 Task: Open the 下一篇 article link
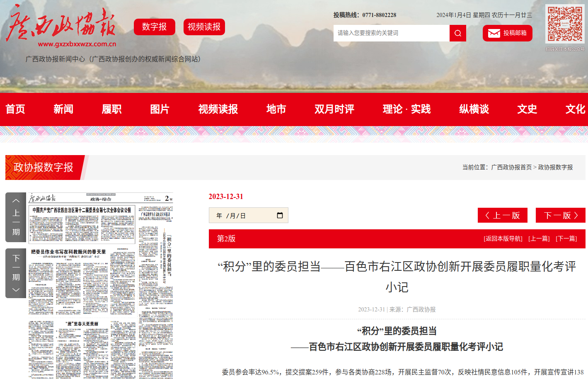point(566,239)
